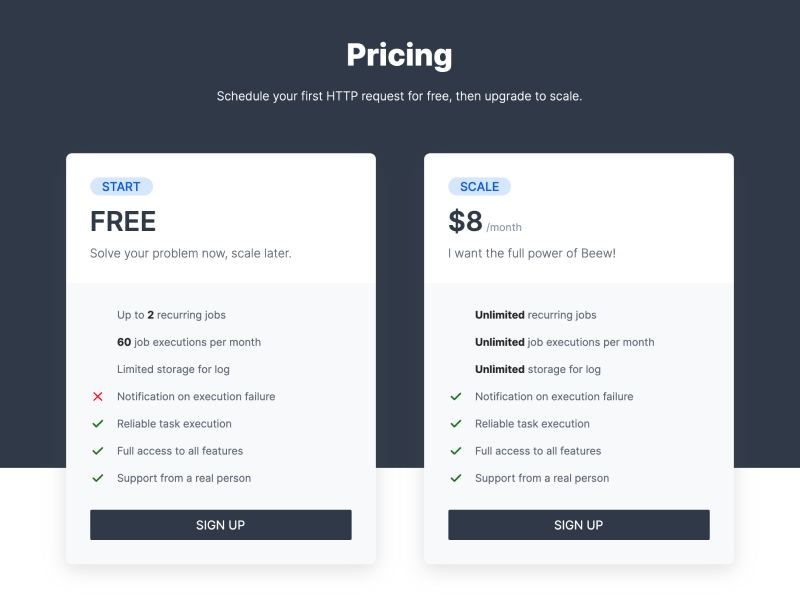Click the Scale plan's Full access checkmark
The height and width of the screenshot is (600, 800).
(456, 451)
